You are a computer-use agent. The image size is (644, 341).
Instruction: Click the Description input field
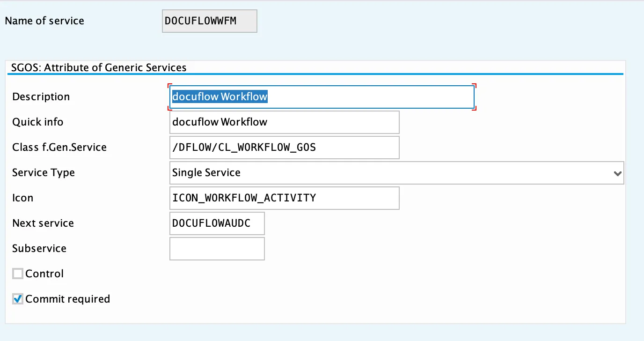coord(322,97)
